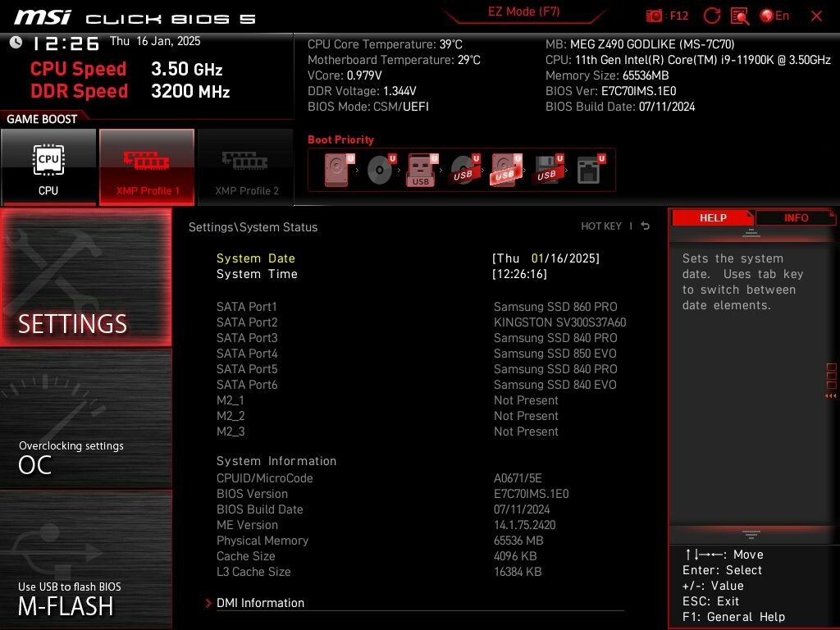Open the M-FLASH section
The image size is (840, 630).
point(85,559)
